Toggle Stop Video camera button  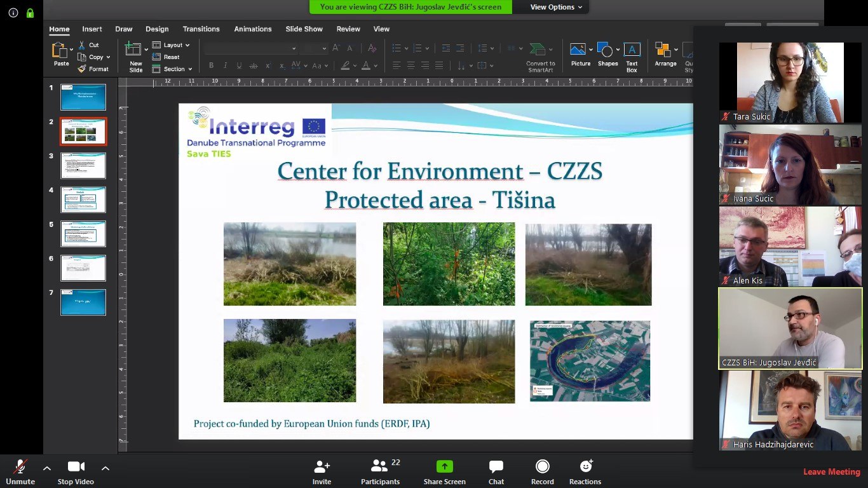click(76, 467)
